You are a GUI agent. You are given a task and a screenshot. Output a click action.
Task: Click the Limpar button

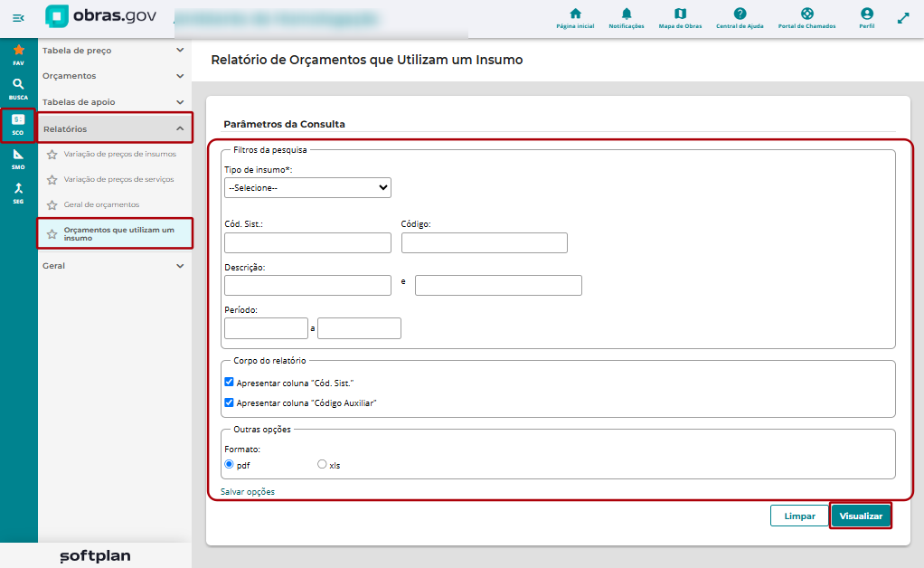point(799,516)
